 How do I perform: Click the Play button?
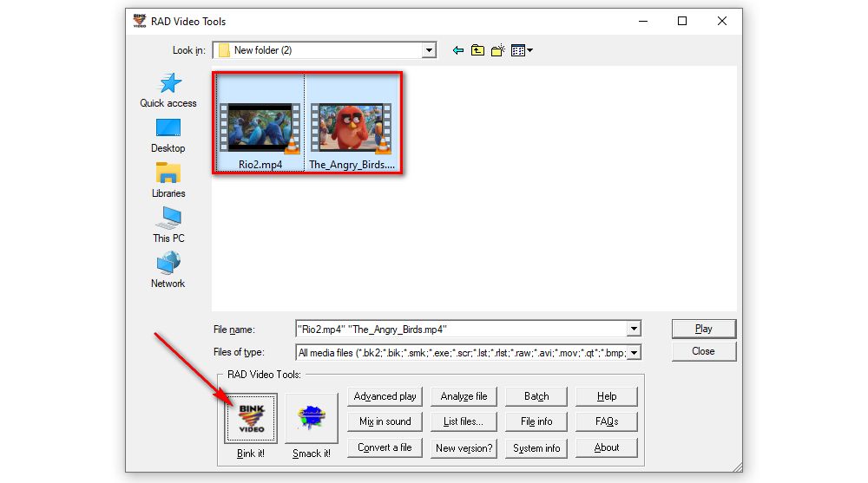point(704,329)
